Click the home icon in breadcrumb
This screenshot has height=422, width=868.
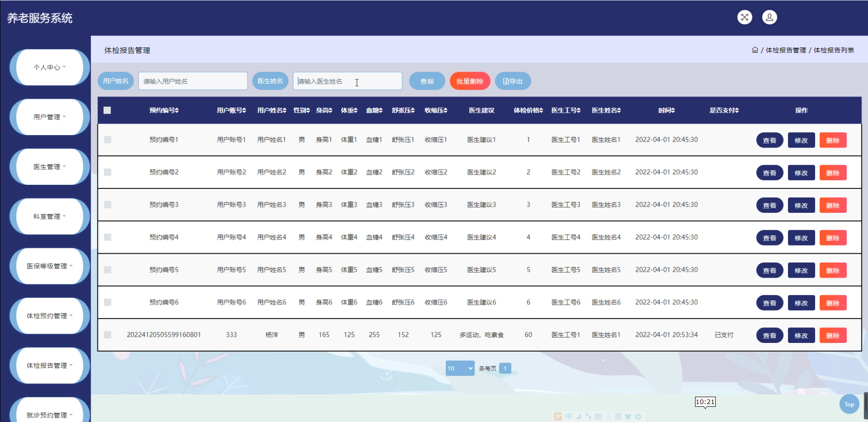[755, 50]
